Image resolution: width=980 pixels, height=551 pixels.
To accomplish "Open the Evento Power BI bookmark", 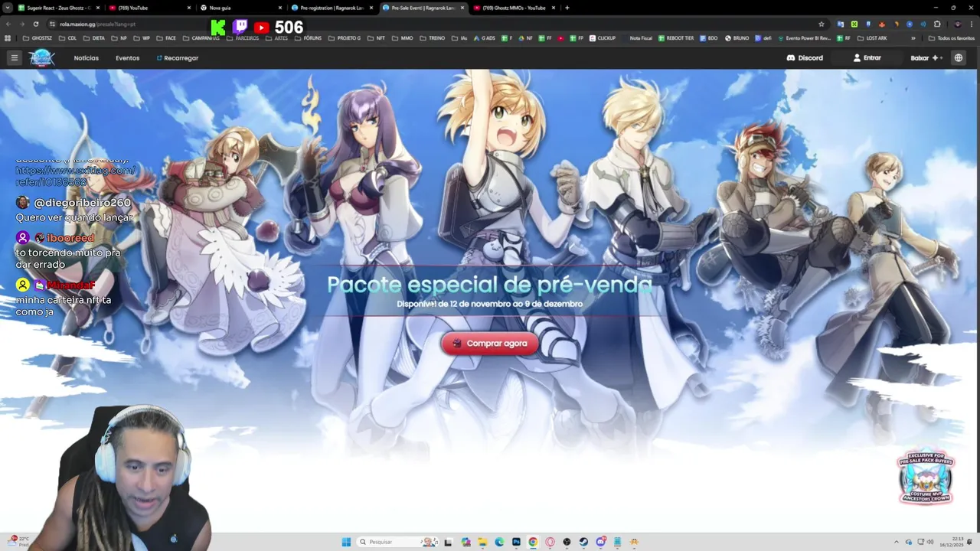I will [804, 37].
